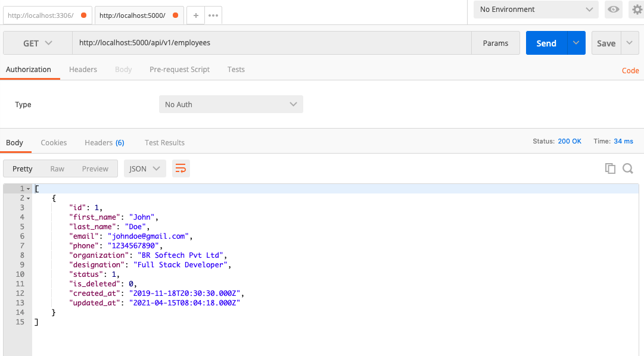Open the No Auth type dropdown

(231, 104)
